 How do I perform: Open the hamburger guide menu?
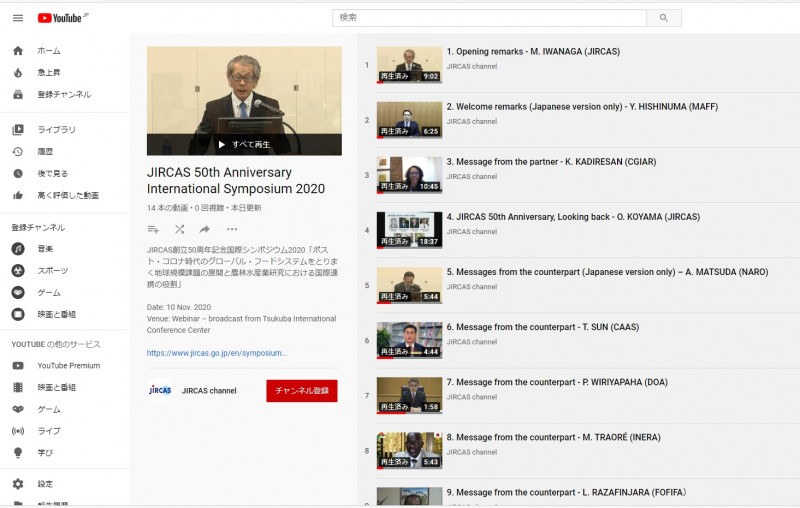18,18
